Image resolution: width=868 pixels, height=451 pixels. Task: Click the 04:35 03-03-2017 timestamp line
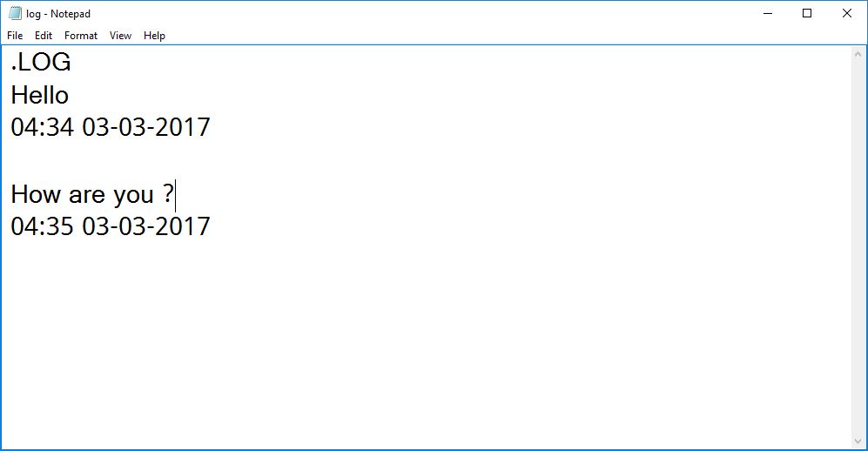point(111,226)
